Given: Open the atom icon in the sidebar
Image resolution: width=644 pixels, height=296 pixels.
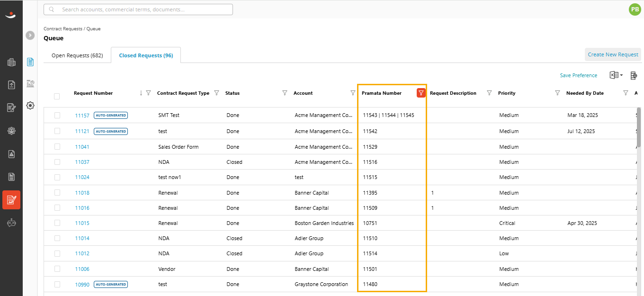Looking at the screenshot, I should [11, 131].
